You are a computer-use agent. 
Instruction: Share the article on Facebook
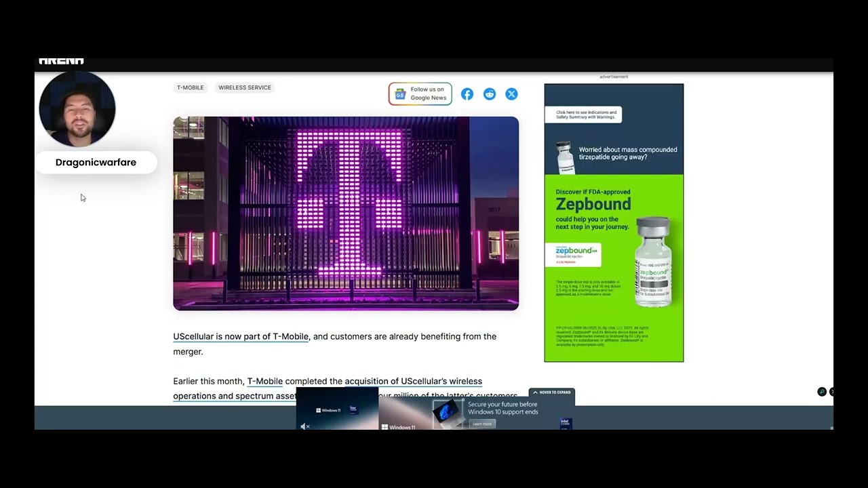(467, 94)
